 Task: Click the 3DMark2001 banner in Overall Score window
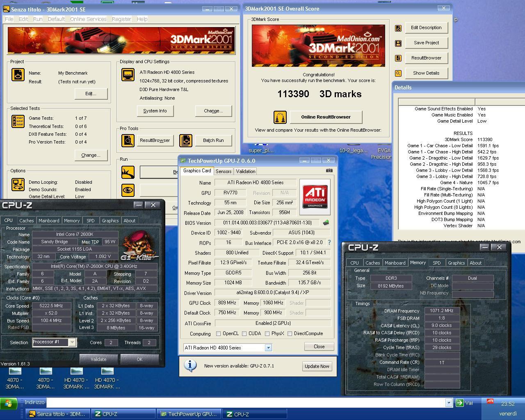(x=318, y=46)
